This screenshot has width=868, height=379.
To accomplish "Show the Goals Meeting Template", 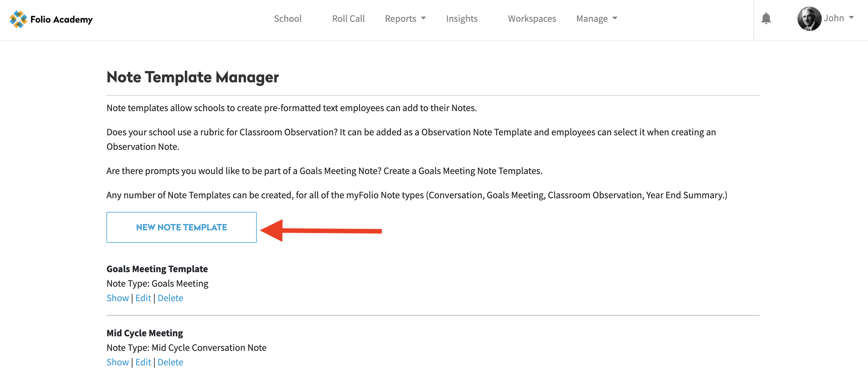I will 118,298.
